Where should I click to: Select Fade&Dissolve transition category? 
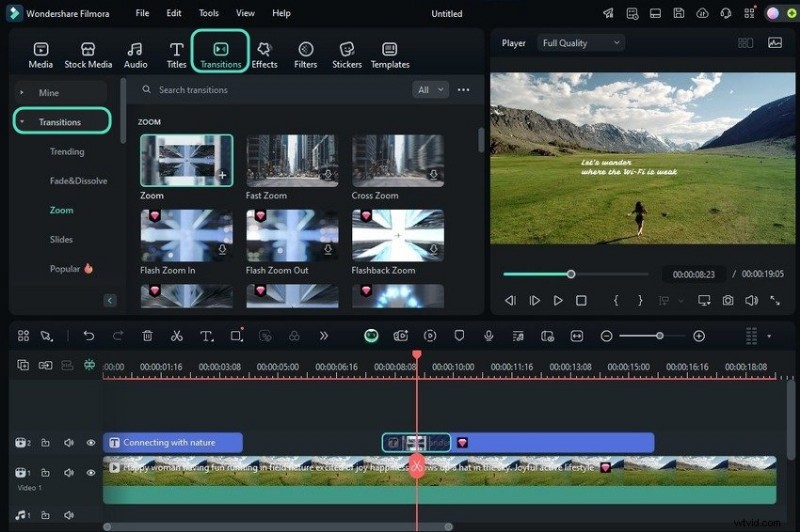point(78,181)
